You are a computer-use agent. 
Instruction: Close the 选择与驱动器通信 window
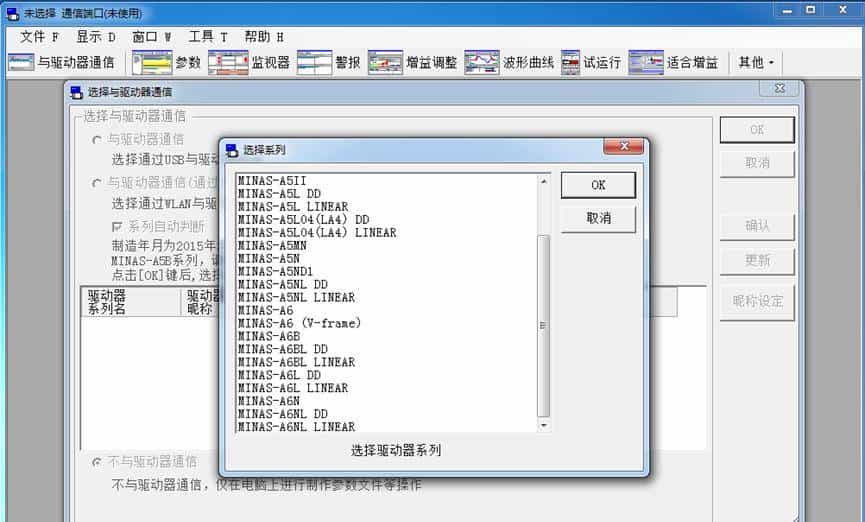coord(779,88)
